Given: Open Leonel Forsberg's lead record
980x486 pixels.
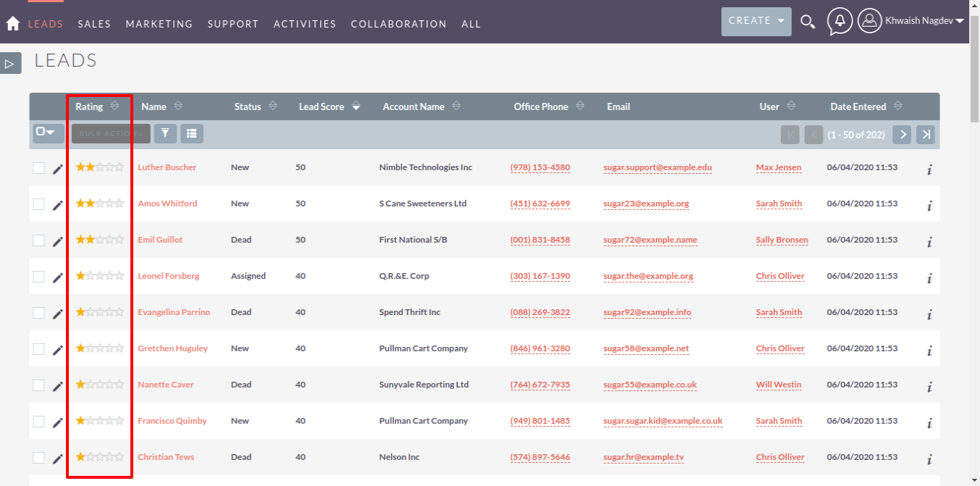Looking at the screenshot, I should pos(168,276).
